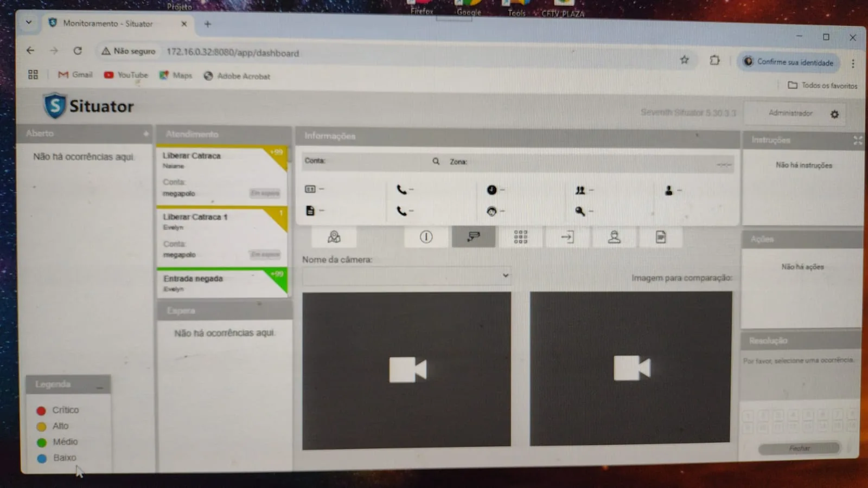Click the blue Baixo legend swatch
Screen dimensions: 868x488
42,458
